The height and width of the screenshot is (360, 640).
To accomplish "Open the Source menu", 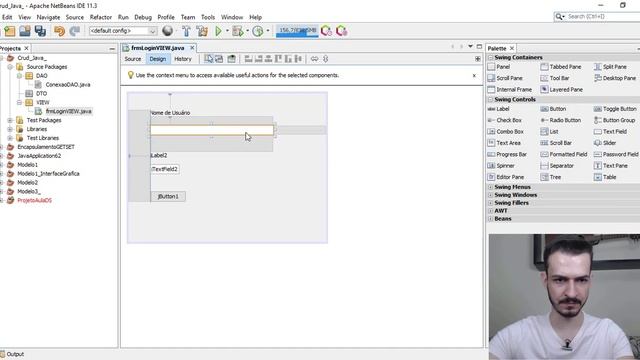I will pyautogui.click(x=75, y=17).
